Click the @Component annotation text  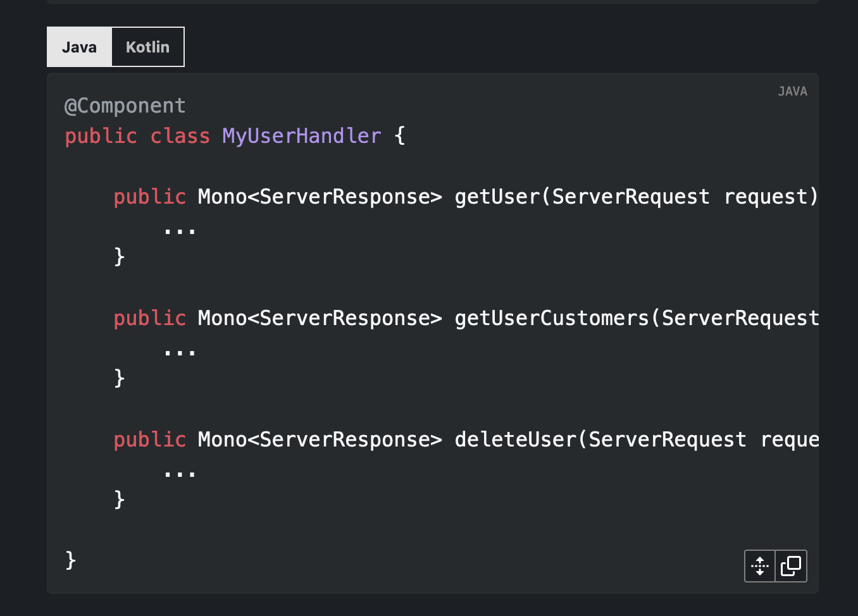pyautogui.click(x=124, y=105)
